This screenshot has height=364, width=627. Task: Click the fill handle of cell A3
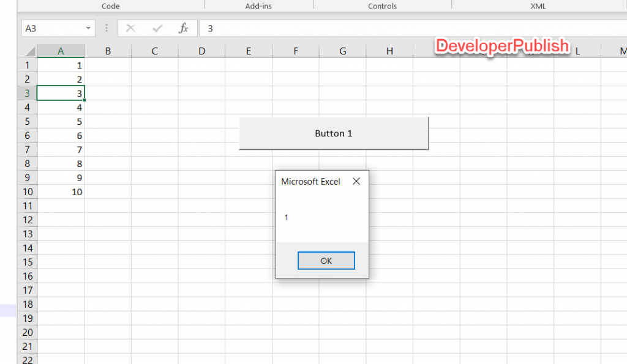click(84, 100)
